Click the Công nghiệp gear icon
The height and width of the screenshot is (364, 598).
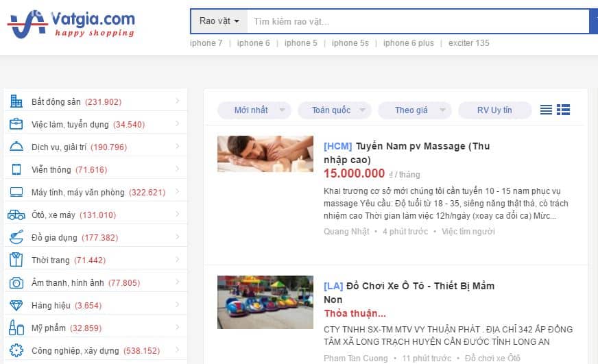(16, 350)
